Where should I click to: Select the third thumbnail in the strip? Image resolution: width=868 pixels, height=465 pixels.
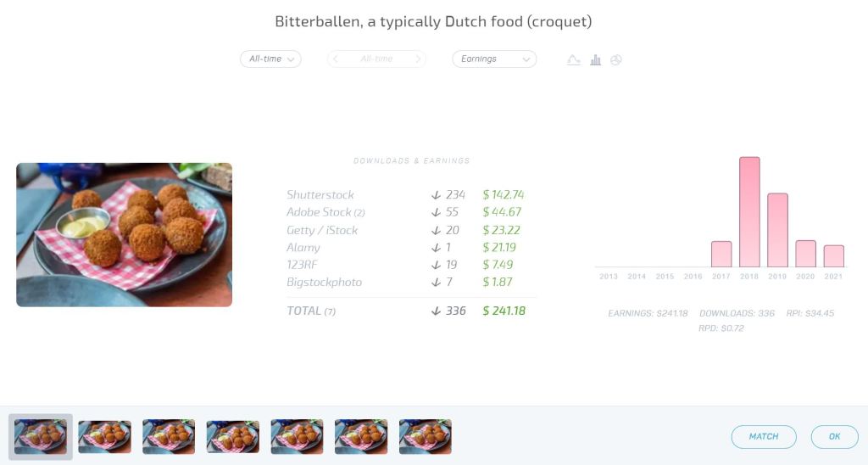(169, 436)
